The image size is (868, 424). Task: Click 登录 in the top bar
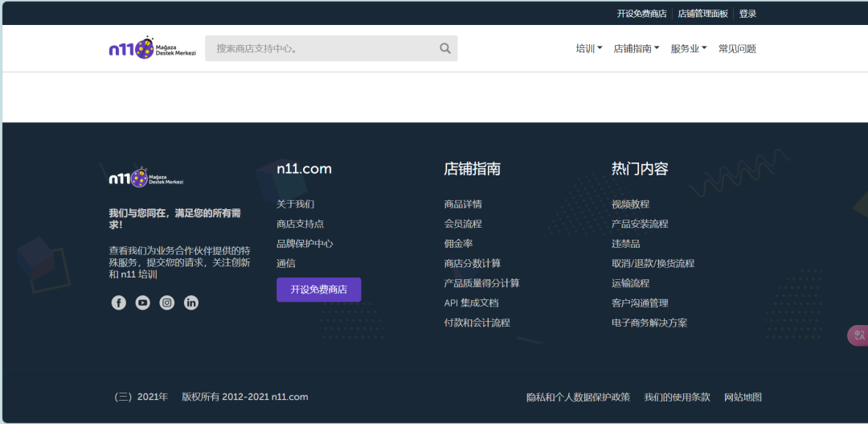point(747,14)
